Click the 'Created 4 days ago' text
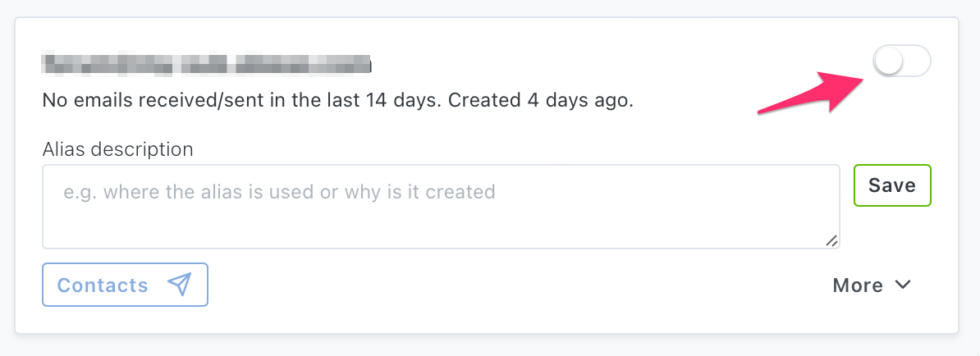 [542, 100]
